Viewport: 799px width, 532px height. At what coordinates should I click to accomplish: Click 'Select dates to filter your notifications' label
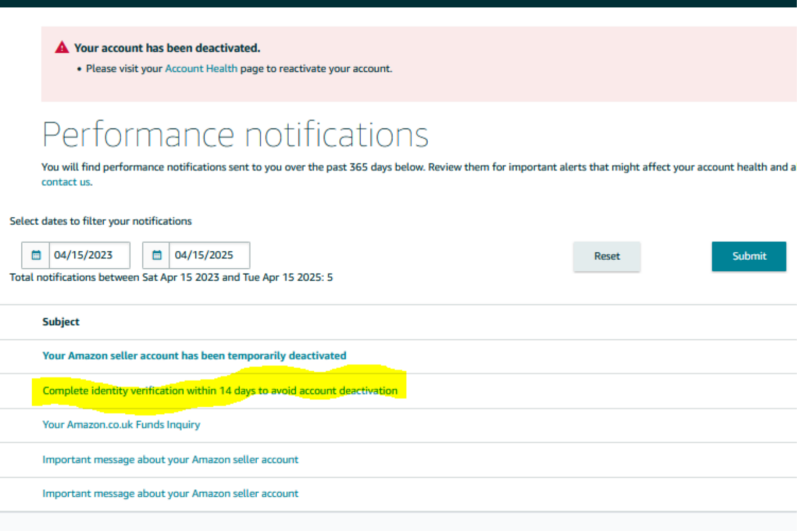[x=100, y=221]
